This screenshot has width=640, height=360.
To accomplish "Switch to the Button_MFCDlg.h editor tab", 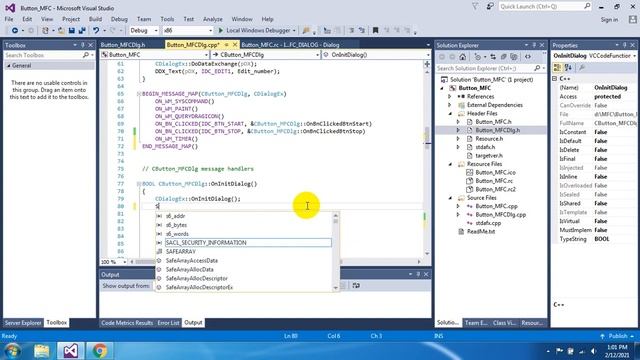I will tap(123, 45).
